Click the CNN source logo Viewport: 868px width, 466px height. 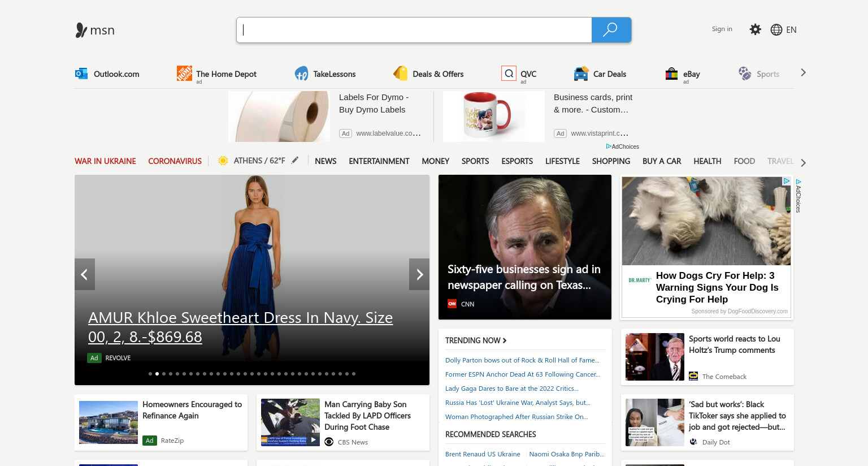pyautogui.click(x=452, y=304)
